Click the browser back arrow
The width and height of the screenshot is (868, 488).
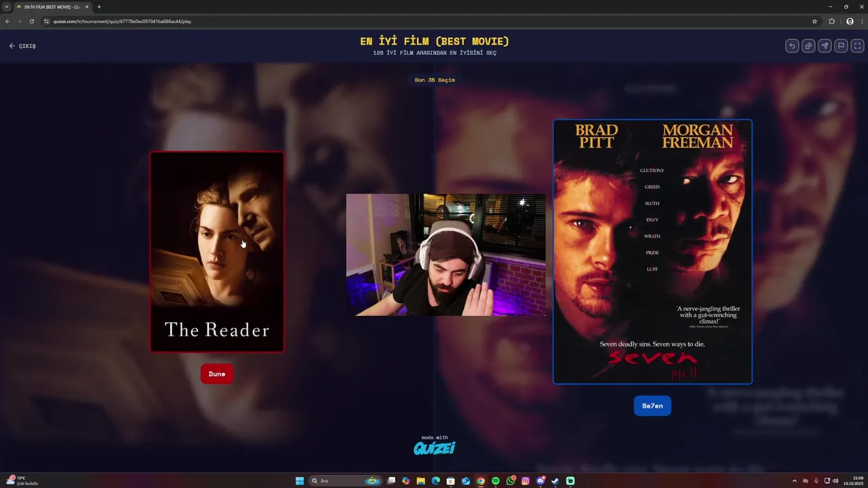pyautogui.click(x=7, y=21)
